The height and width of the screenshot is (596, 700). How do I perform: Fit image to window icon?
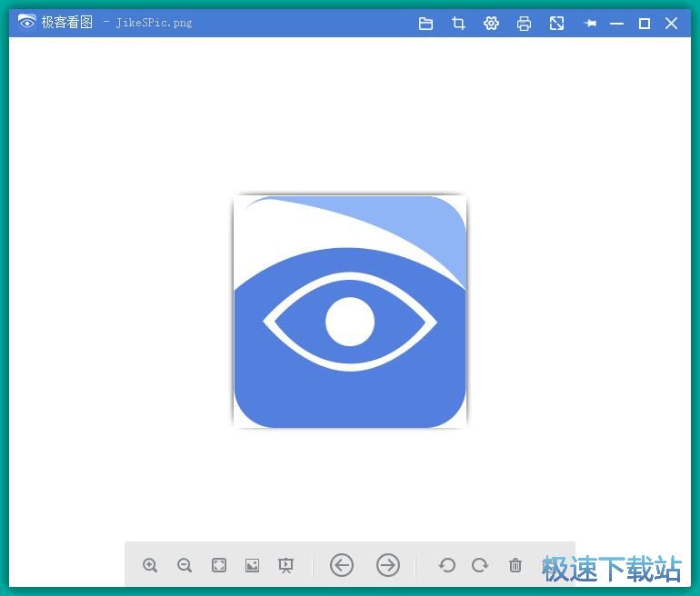(219, 565)
